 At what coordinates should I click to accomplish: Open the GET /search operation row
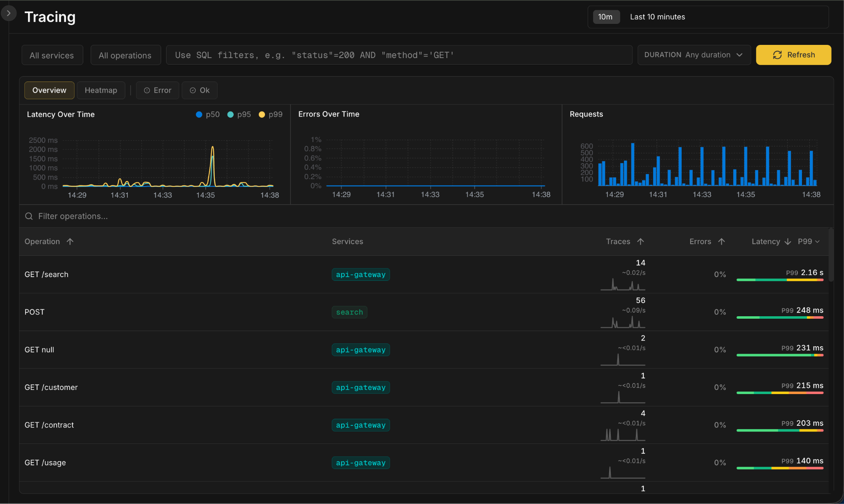click(x=47, y=274)
